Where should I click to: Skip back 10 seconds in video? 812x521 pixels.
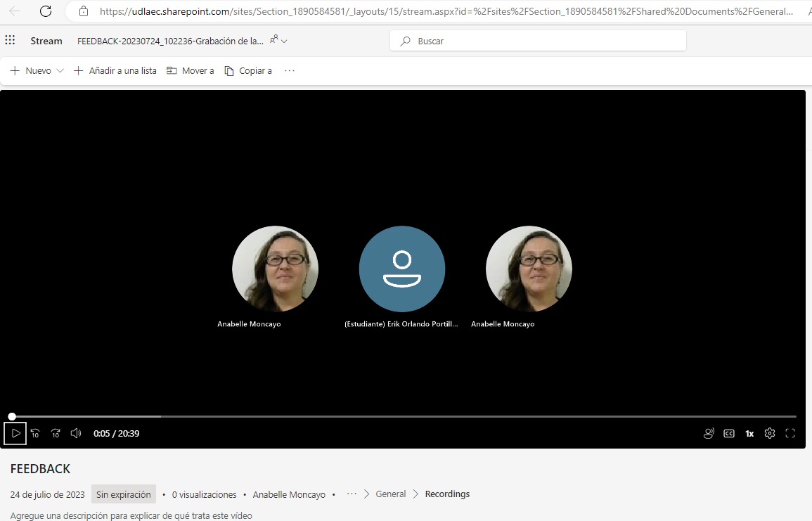(35, 433)
